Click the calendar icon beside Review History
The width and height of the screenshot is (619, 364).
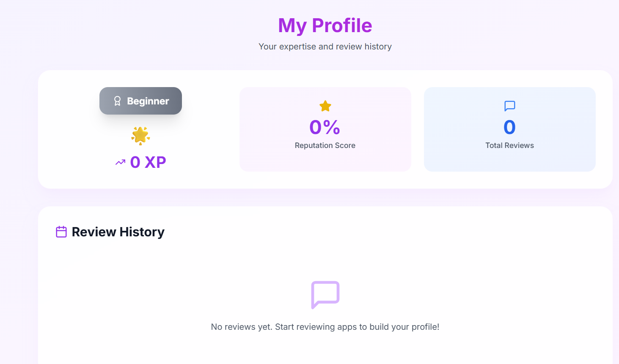61,232
